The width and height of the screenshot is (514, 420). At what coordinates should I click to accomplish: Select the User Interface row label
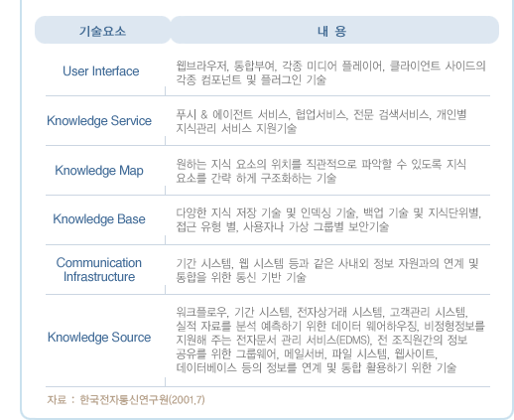coord(101,71)
